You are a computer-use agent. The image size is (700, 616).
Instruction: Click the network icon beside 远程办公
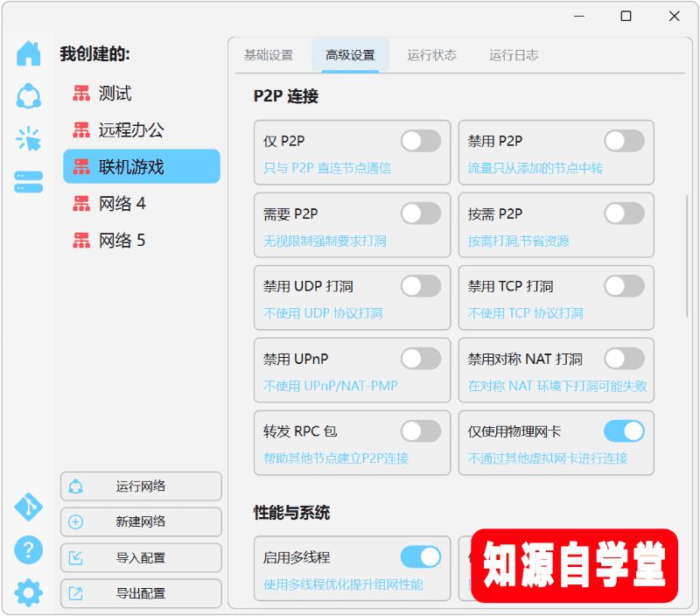tap(81, 129)
